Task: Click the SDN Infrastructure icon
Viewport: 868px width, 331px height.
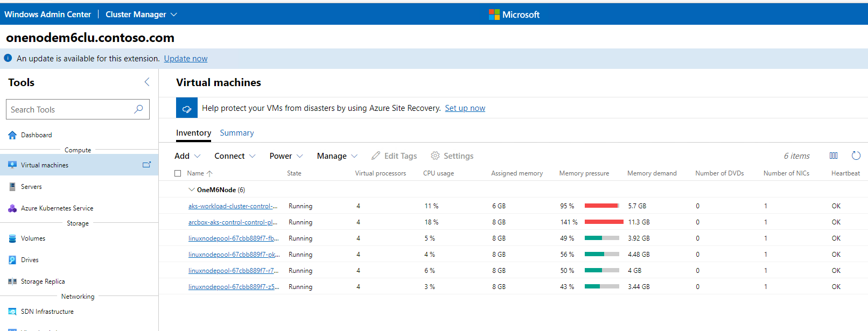Action: point(12,312)
